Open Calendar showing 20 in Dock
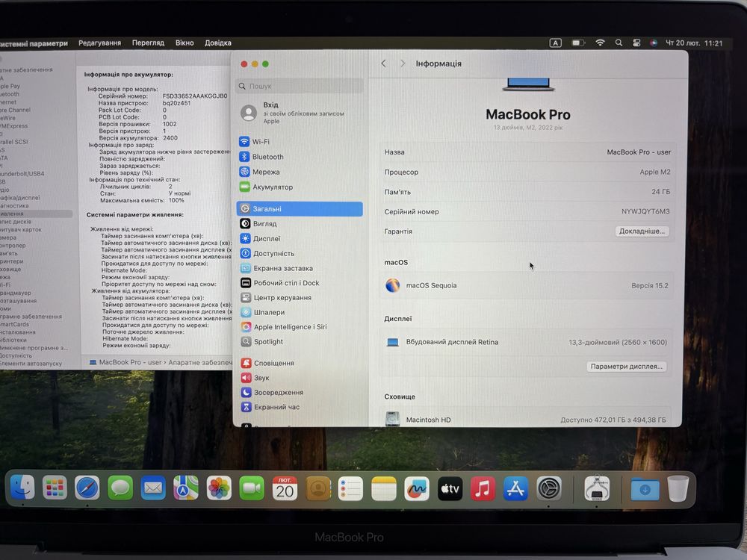The height and width of the screenshot is (560, 747). coord(285,488)
